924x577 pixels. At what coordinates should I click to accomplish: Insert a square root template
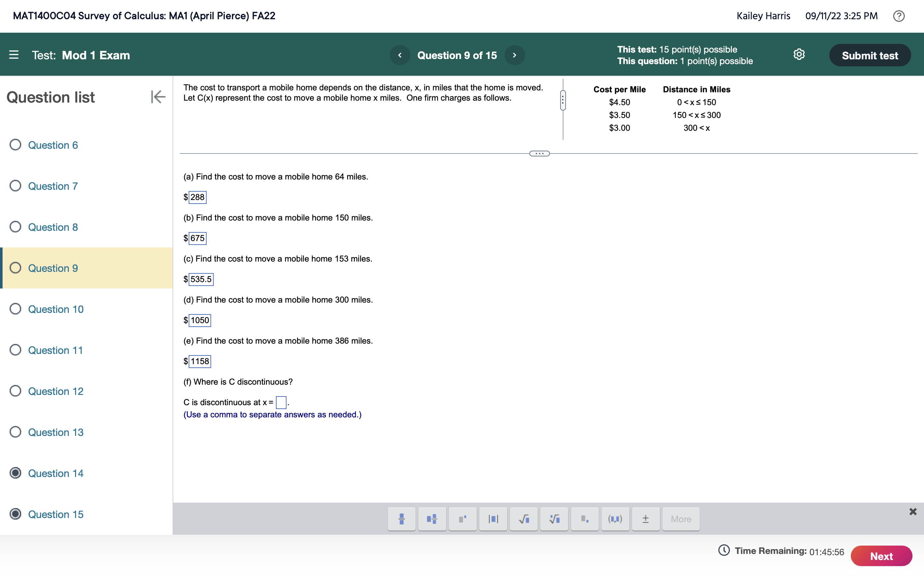[x=524, y=519]
